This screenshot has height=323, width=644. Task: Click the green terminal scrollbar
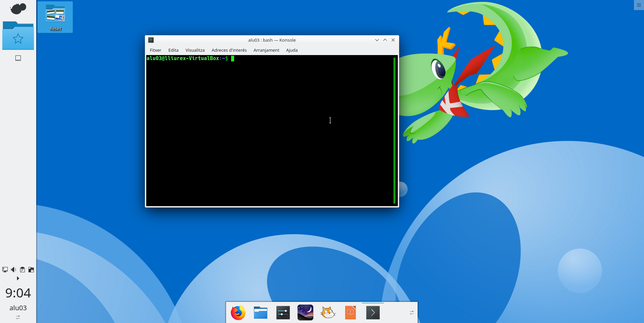coord(394,130)
